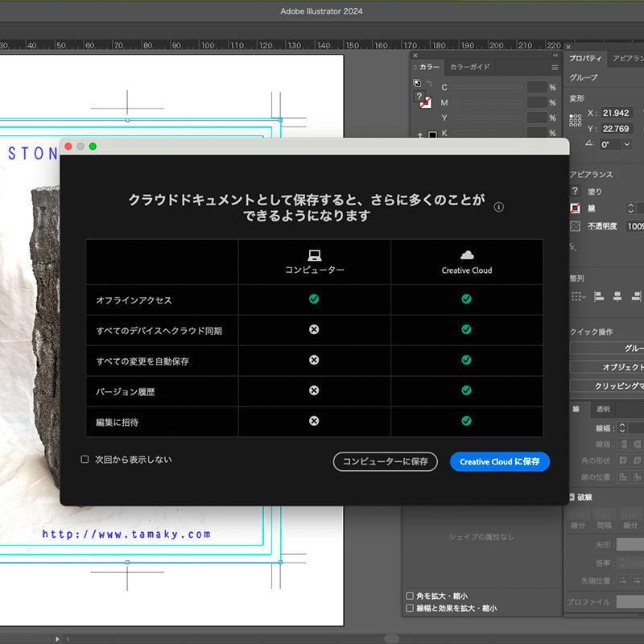Enable the 次回から表示しない checkbox
Screen dimensions: 644x644
pyautogui.click(x=85, y=460)
